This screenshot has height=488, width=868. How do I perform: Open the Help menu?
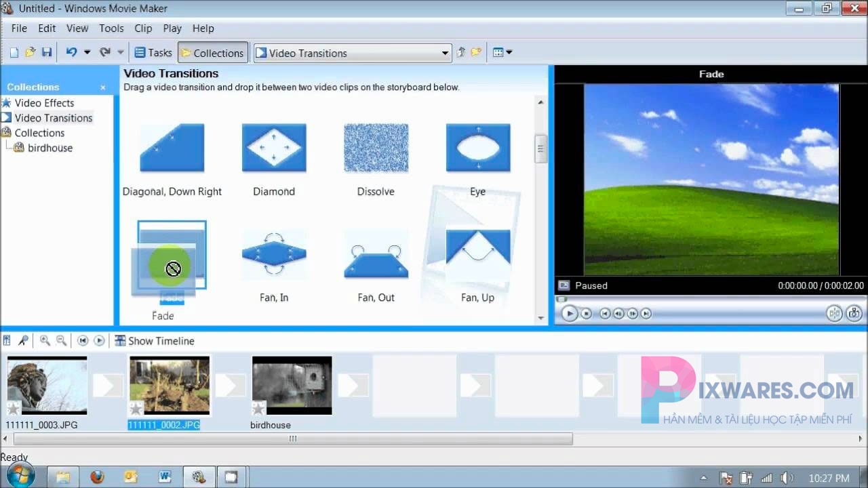[203, 28]
